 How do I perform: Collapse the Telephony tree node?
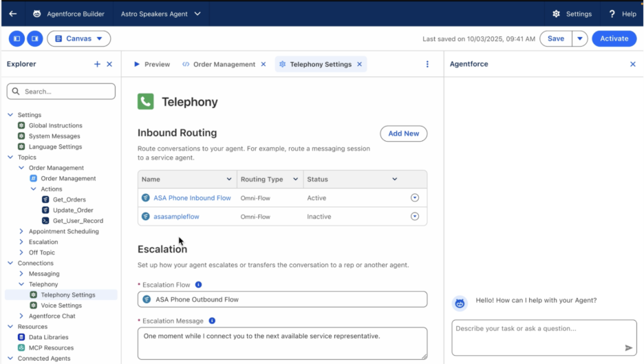click(x=21, y=284)
